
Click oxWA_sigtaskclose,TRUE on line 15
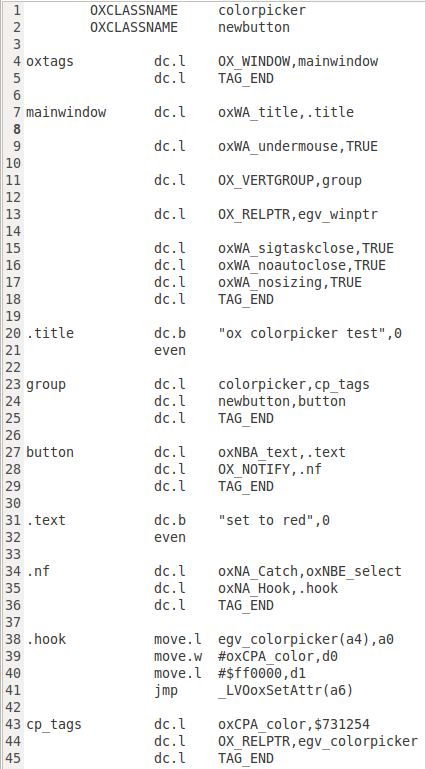(x=306, y=248)
